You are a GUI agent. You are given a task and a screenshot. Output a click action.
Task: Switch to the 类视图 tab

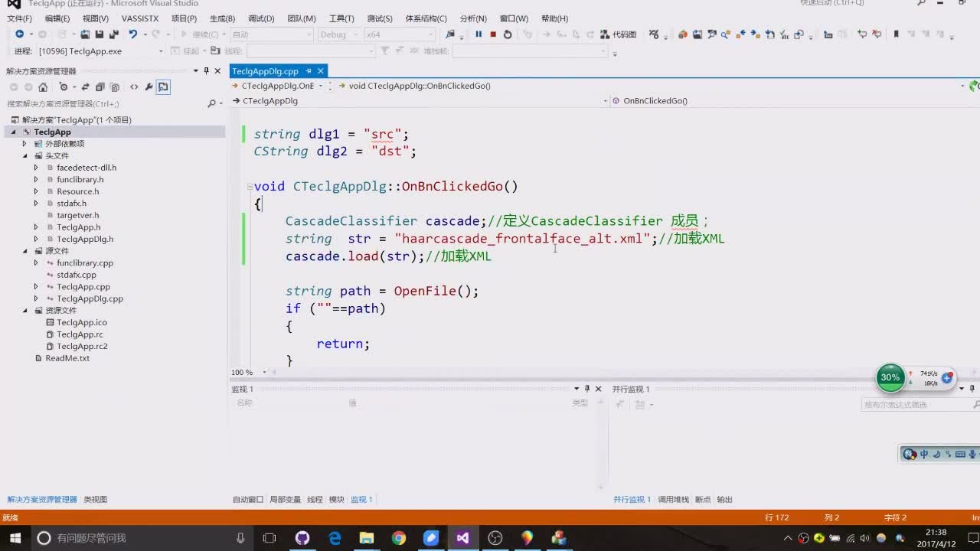[x=95, y=499]
